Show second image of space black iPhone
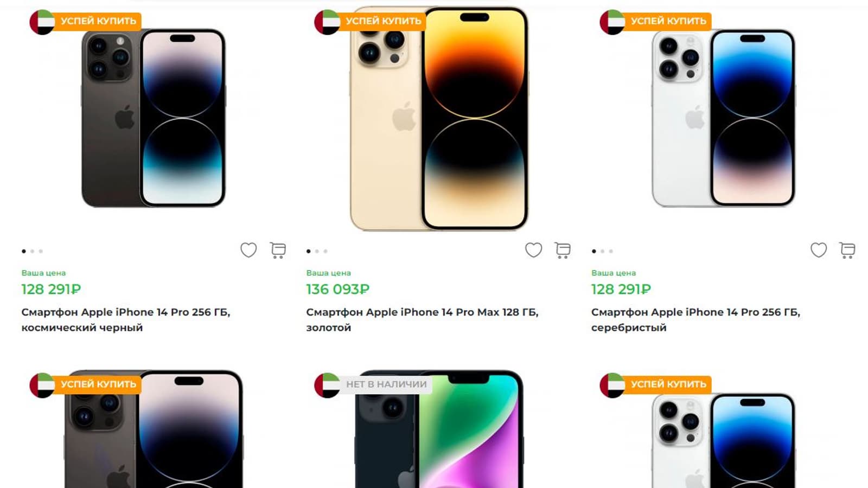Screen dimensions: 868x488 (33, 251)
